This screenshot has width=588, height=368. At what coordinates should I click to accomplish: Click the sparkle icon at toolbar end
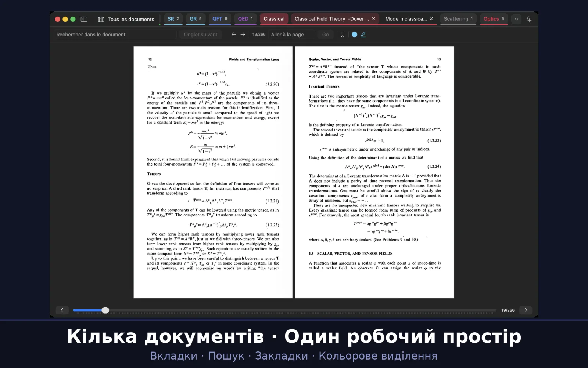pos(529,19)
